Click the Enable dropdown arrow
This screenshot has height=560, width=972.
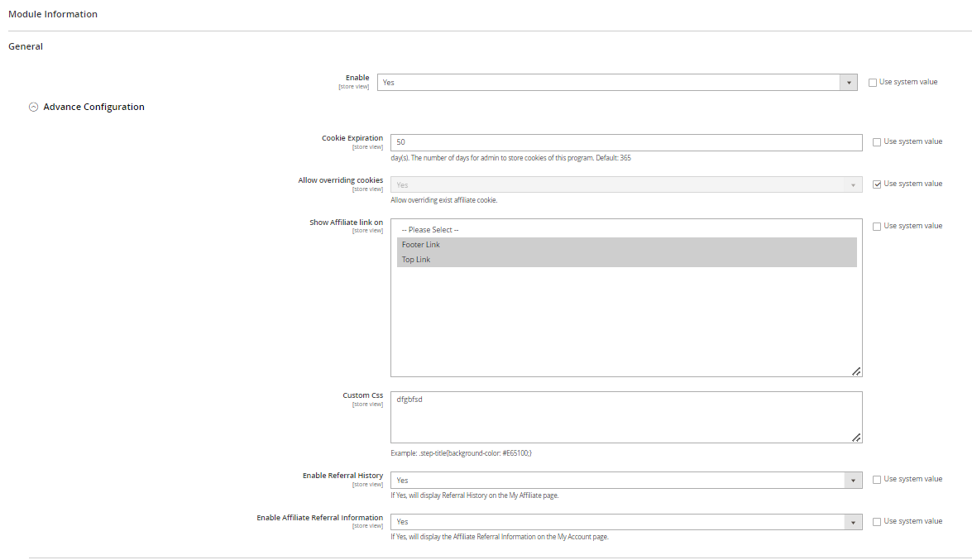pos(848,83)
